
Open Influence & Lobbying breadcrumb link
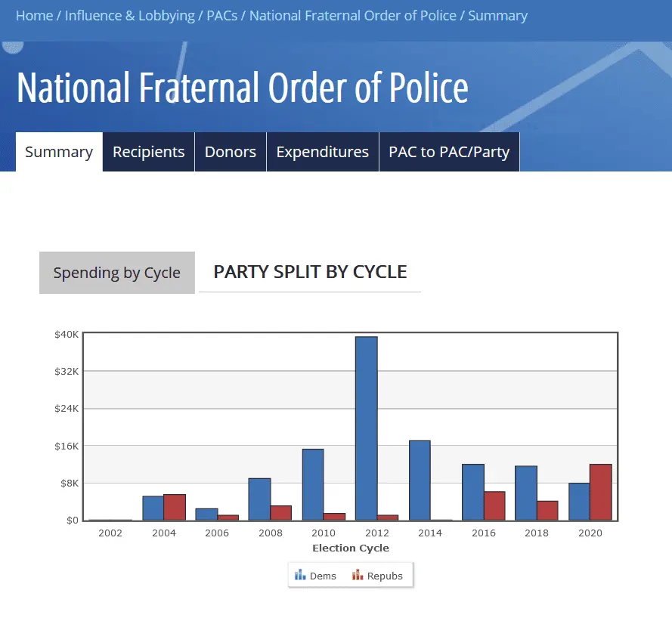pyautogui.click(x=129, y=16)
